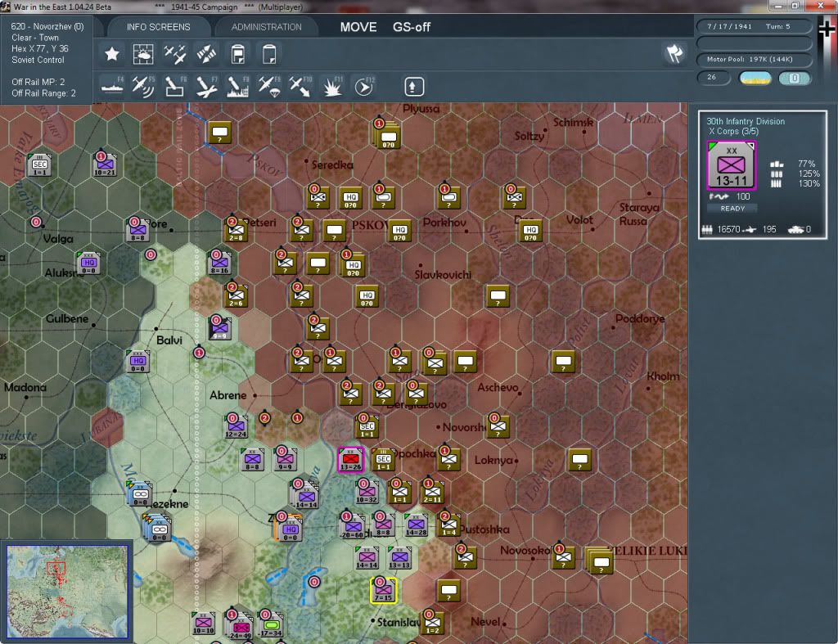Select the F6 bomb-on-box mode icon
This screenshot has width=838, height=644.
click(x=175, y=87)
